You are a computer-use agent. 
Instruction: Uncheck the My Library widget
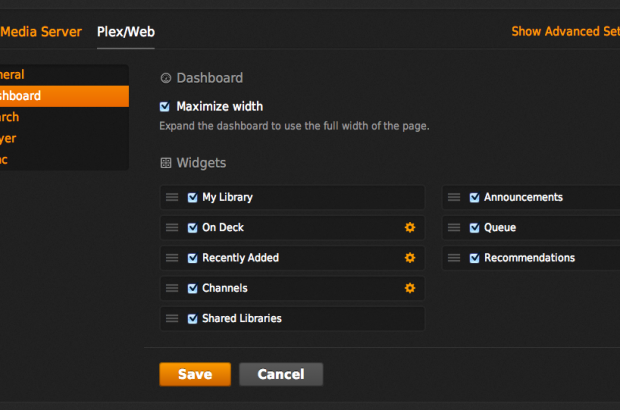(x=192, y=198)
